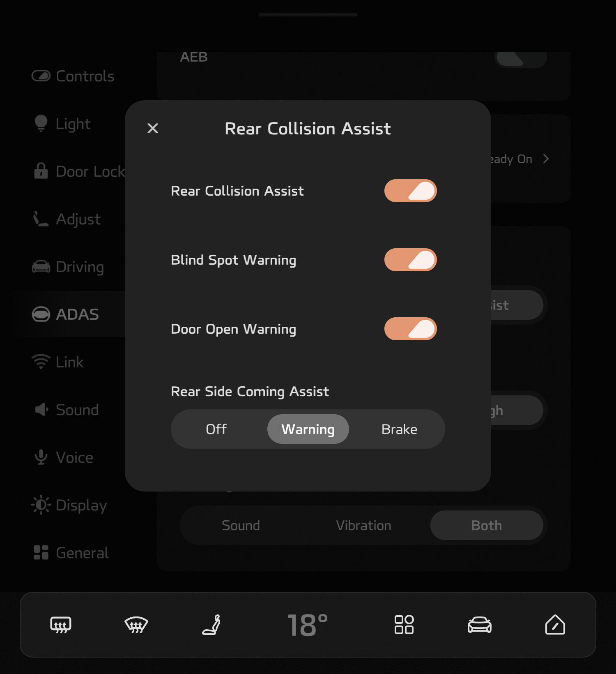Select Both alert option in background panel
Screen dimensions: 616x674
click(487, 525)
